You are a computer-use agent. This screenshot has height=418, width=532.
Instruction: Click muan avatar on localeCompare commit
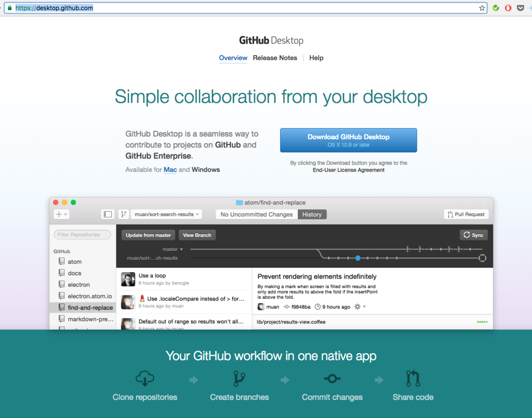(x=128, y=302)
